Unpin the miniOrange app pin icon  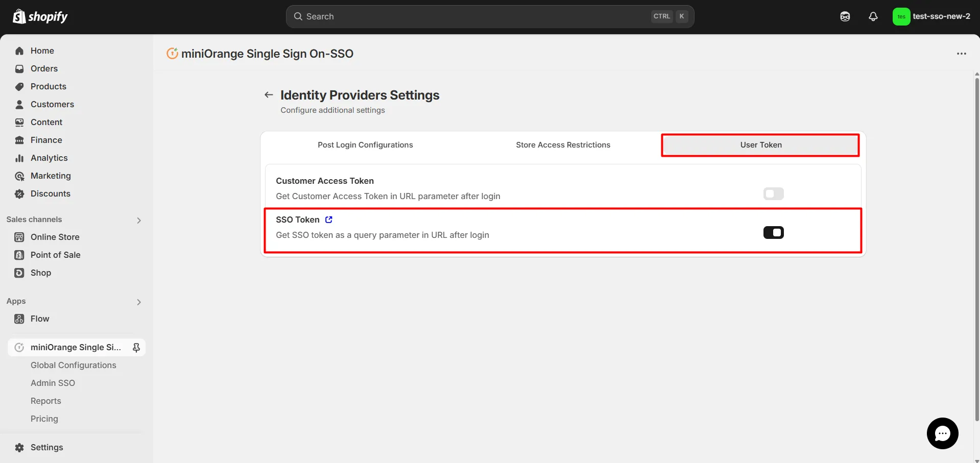(x=136, y=347)
